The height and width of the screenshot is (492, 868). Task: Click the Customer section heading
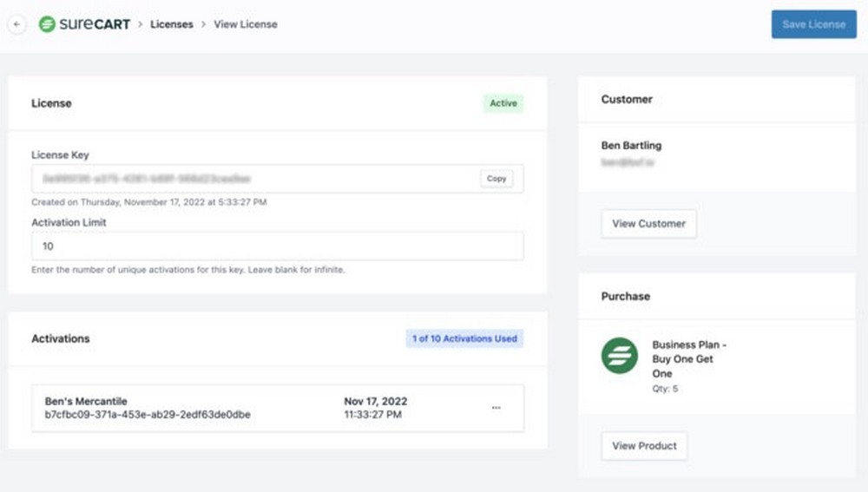coord(627,99)
